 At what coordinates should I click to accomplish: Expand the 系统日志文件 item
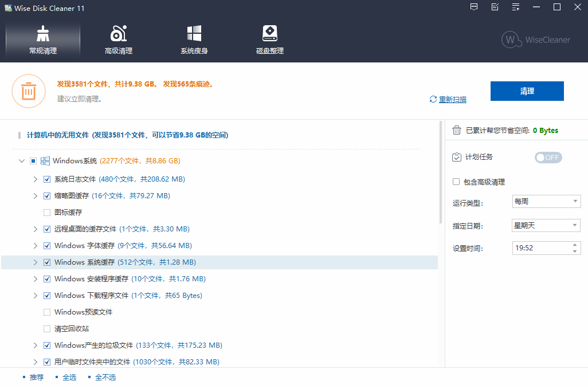click(36, 179)
